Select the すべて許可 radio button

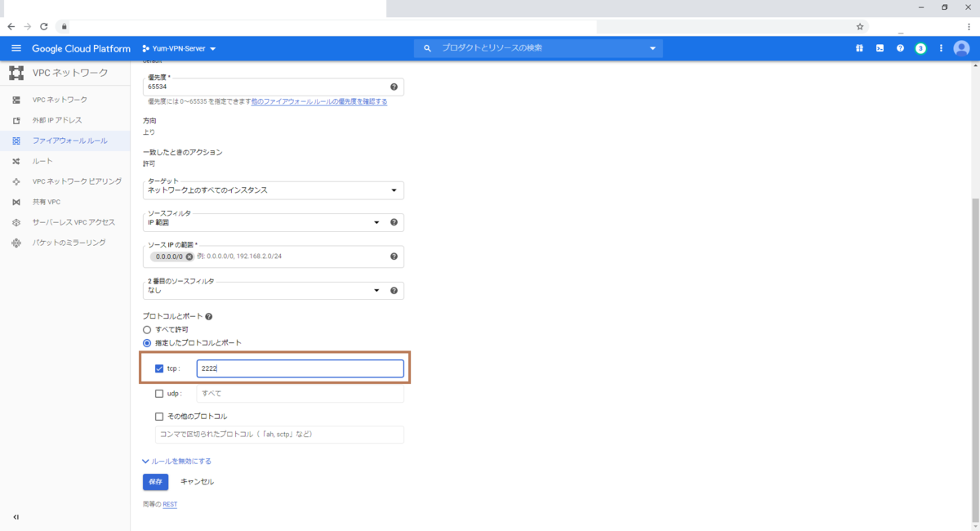pos(147,329)
